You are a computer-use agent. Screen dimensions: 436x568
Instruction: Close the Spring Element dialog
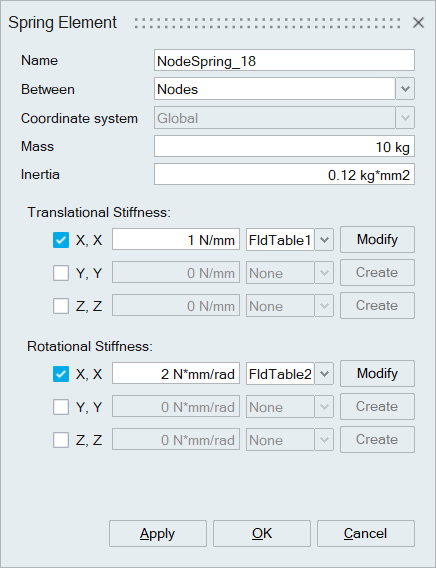click(x=418, y=23)
